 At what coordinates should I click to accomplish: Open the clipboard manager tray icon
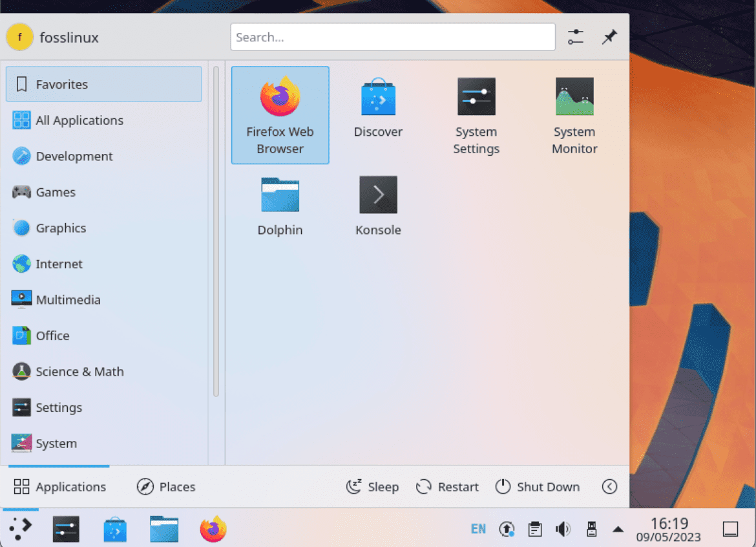pyautogui.click(x=534, y=528)
